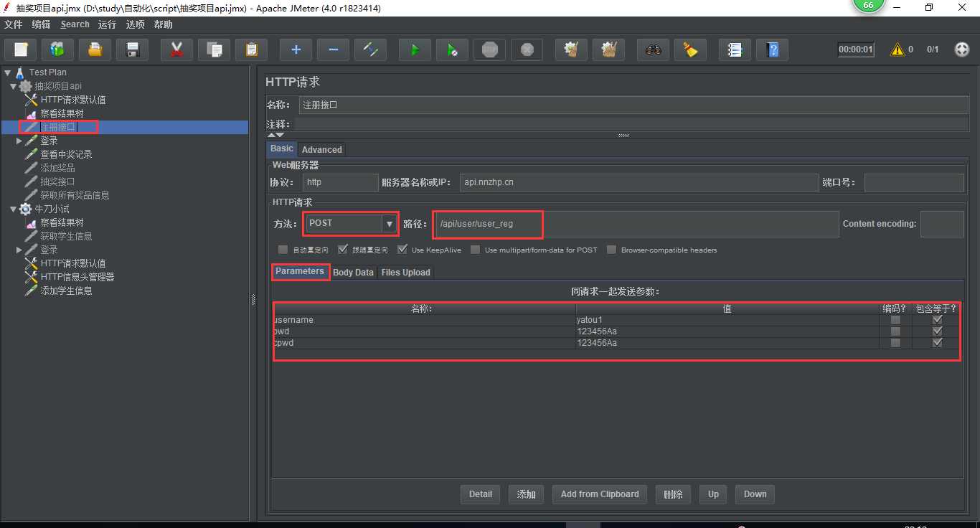Open the 方法 POST dropdown
This screenshot has height=528, width=980.
pos(350,224)
